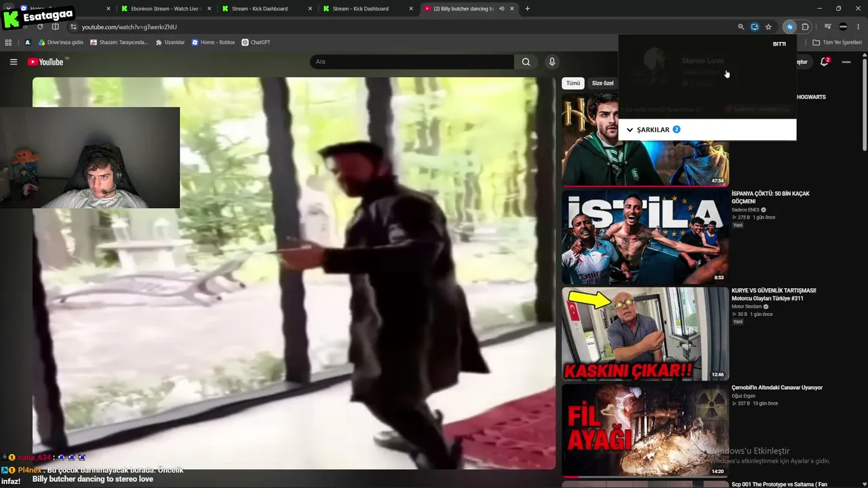This screenshot has width=868, height=488.
Task: Open YouTube notifications bell
Action: [825, 62]
